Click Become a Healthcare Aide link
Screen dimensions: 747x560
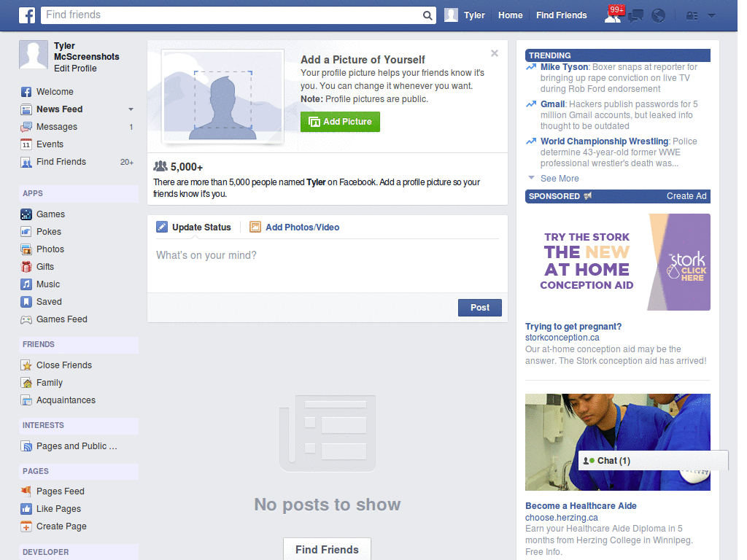click(581, 506)
